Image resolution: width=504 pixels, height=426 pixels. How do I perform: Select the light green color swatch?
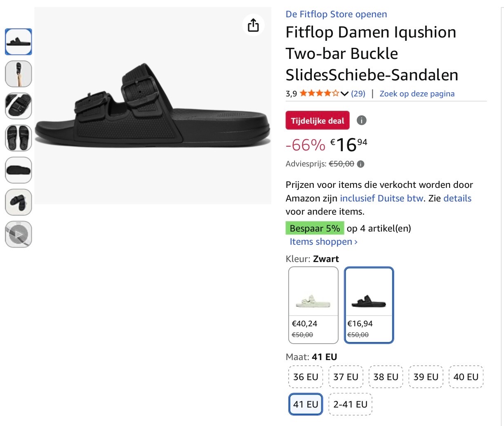(313, 305)
